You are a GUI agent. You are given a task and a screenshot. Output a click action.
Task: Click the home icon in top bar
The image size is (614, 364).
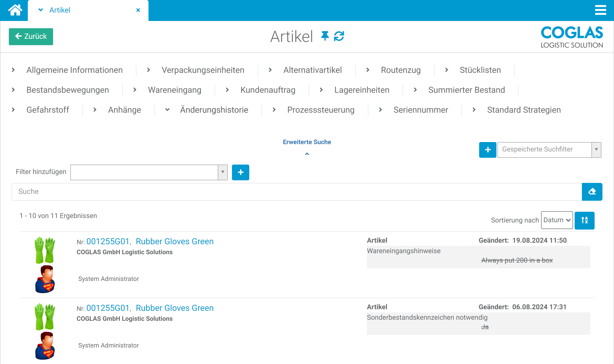(x=15, y=10)
